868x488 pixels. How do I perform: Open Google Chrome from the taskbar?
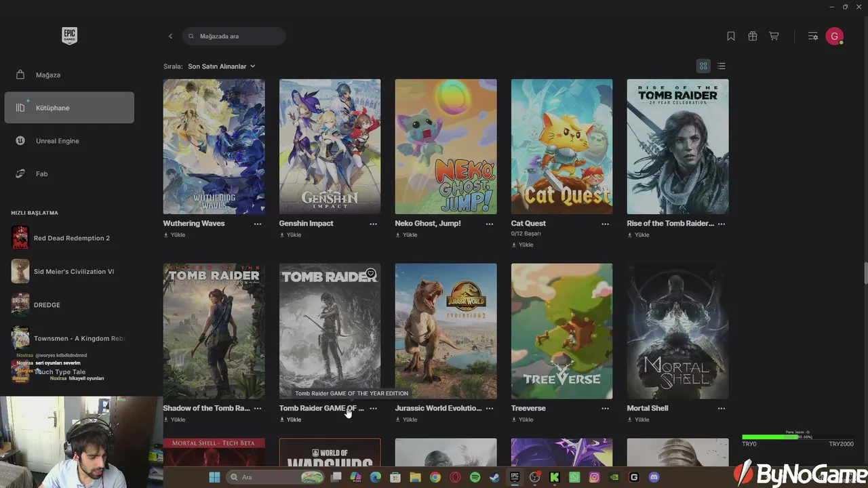tap(435, 477)
